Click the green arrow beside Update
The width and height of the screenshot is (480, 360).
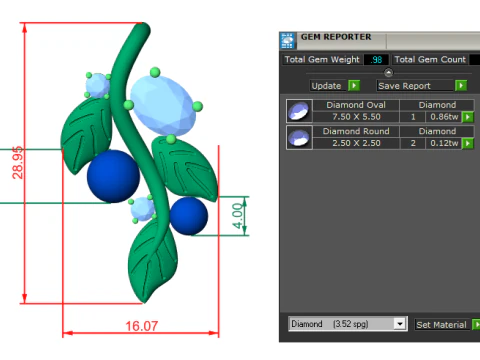tap(354, 86)
